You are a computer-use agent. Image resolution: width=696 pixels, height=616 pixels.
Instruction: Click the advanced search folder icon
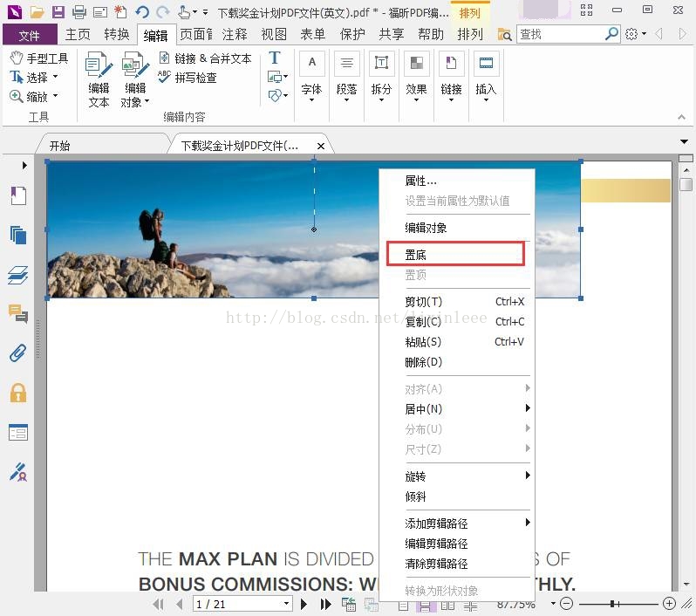click(x=505, y=34)
